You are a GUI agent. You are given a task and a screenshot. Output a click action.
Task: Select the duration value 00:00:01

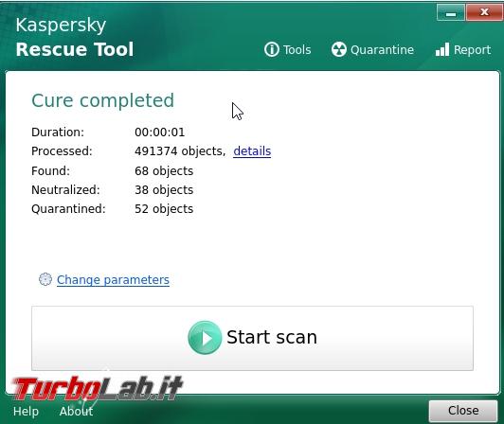[160, 132]
